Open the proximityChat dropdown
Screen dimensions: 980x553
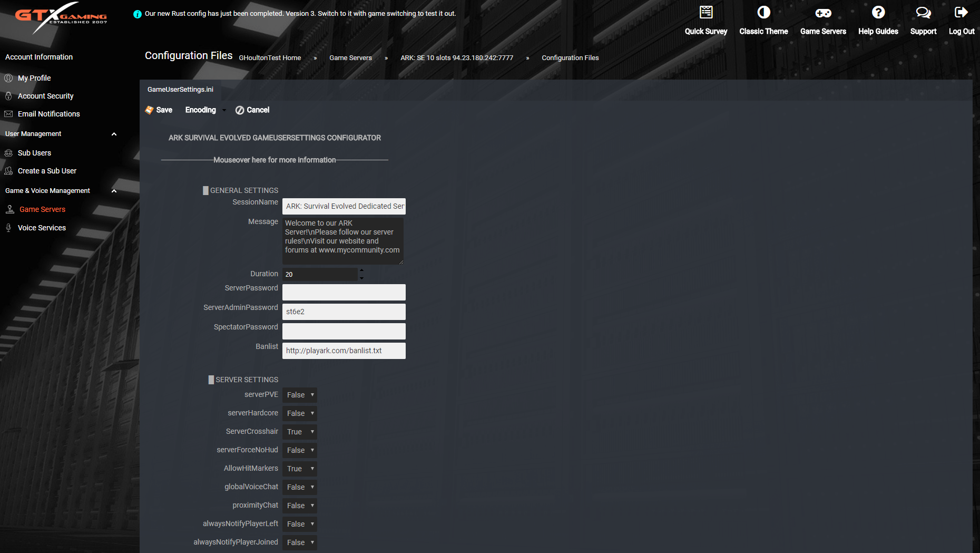pyautogui.click(x=300, y=506)
